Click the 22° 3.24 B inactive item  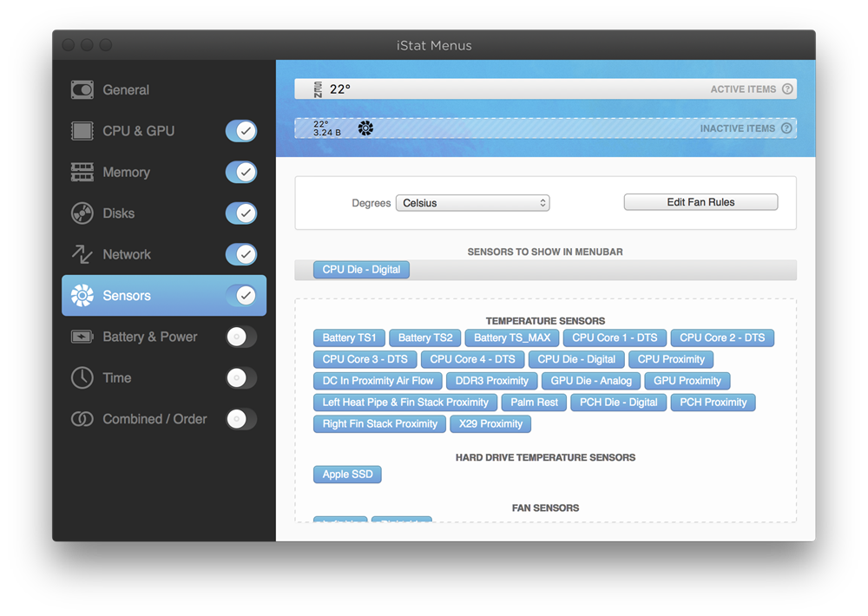tap(327, 128)
